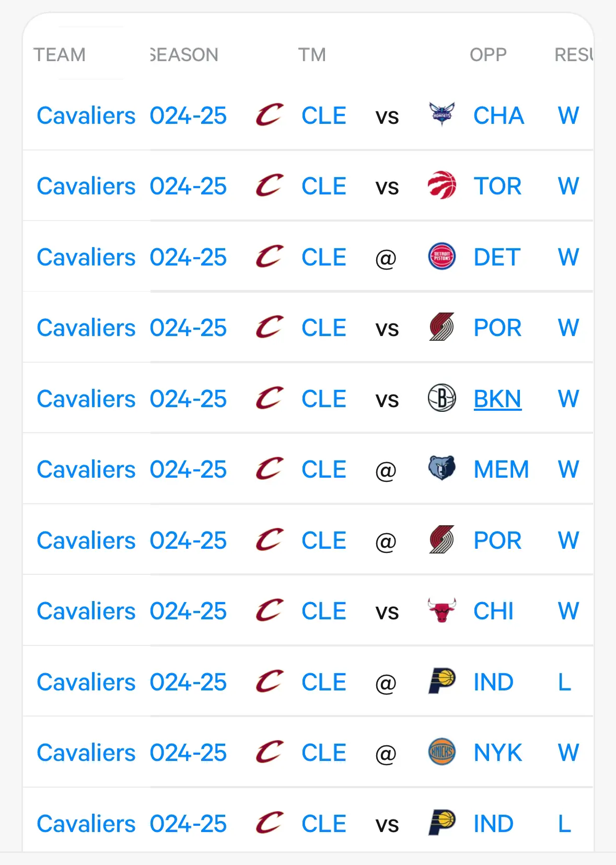
Task: Click the Charlotte Hornets logo icon
Action: (x=441, y=114)
